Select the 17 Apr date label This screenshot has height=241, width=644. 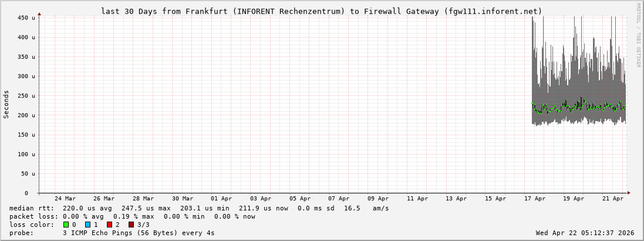click(535, 199)
